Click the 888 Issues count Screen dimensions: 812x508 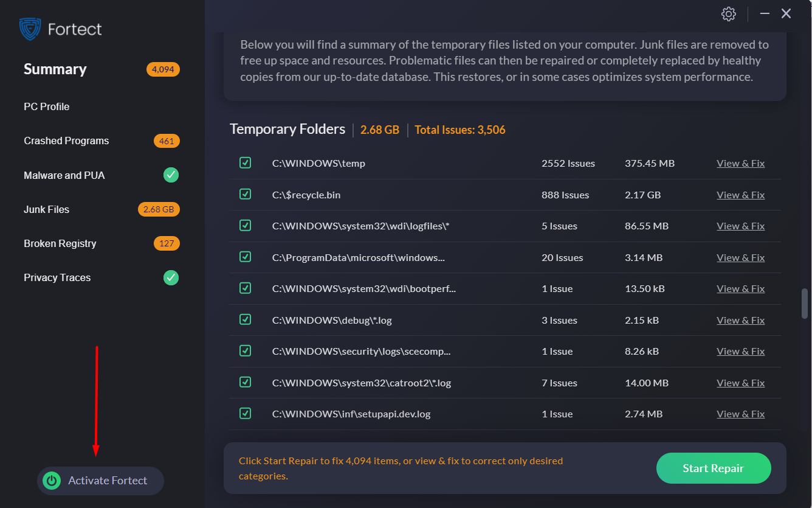(565, 195)
